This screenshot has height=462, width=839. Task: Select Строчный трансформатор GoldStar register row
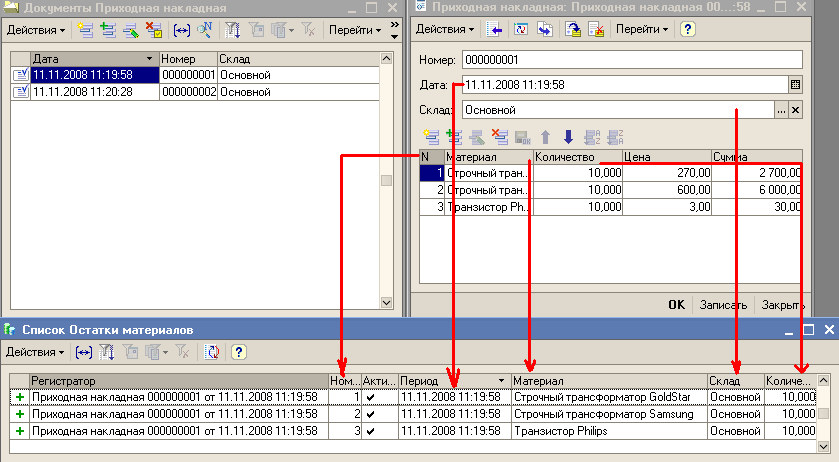tap(413, 397)
